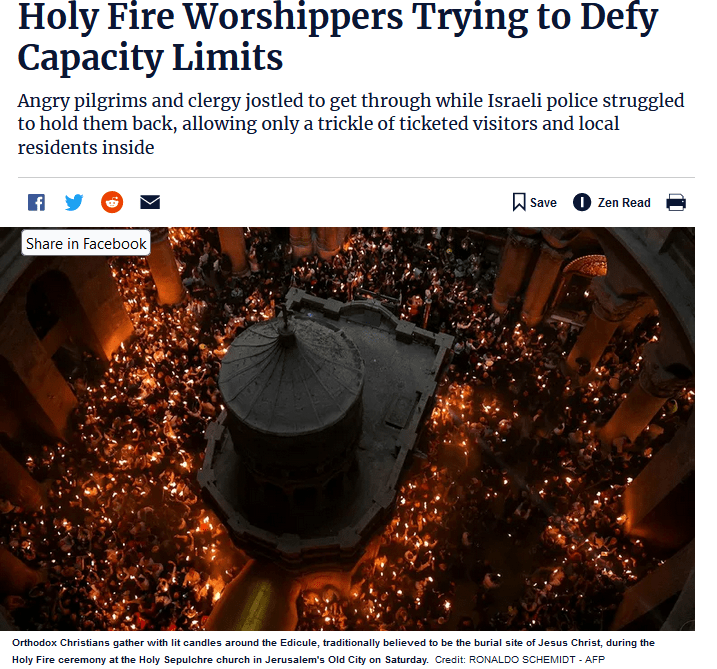The image size is (717, 669).
Task: Click 'residents inside' in the subheadline
Action: (x=86, y=148)
